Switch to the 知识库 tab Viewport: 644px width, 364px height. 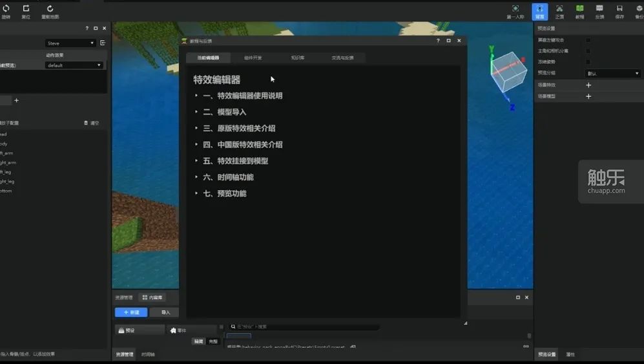(298, 58)
